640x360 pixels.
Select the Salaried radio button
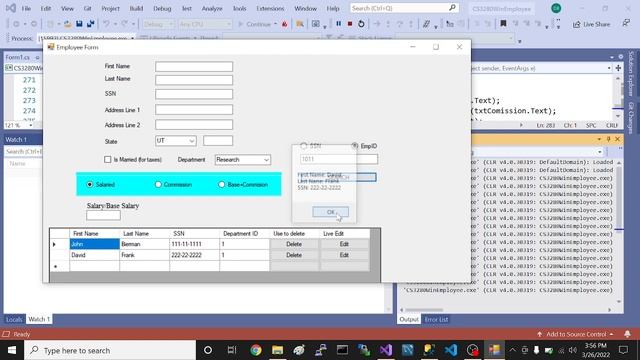tap(90, 184)
